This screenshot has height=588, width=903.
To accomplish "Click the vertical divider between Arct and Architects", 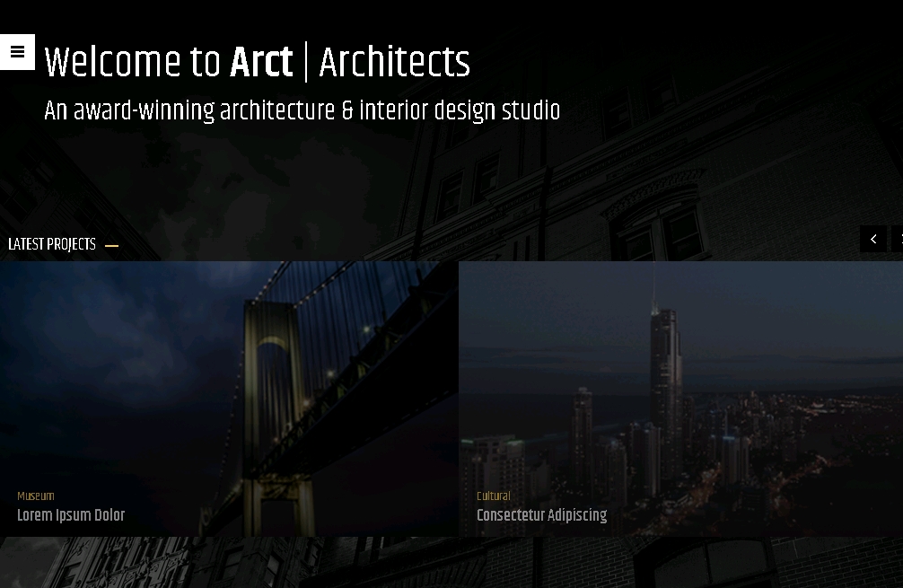I will pos(306,62).
